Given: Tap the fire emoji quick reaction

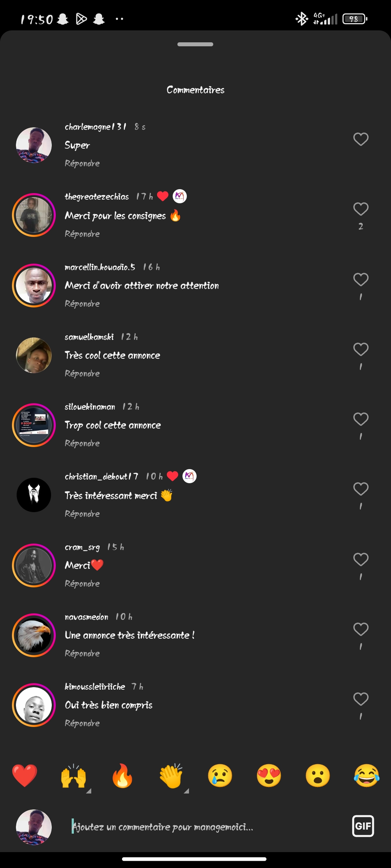Looking at the screenshot, I should (122, 775).
